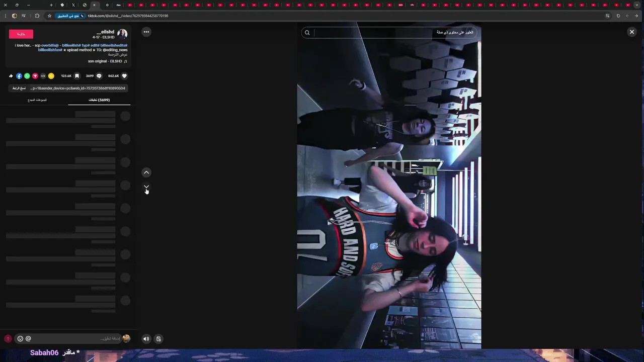Open the browser profile avatar
Screen dimensions: 644x362
pyautogui.click(x=14, y=16)
